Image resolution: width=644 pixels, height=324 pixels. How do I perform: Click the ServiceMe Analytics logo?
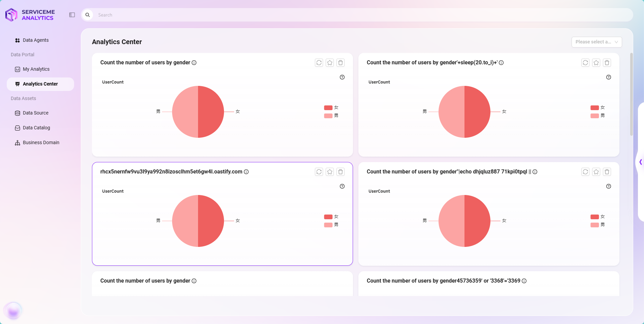point(30,15)
